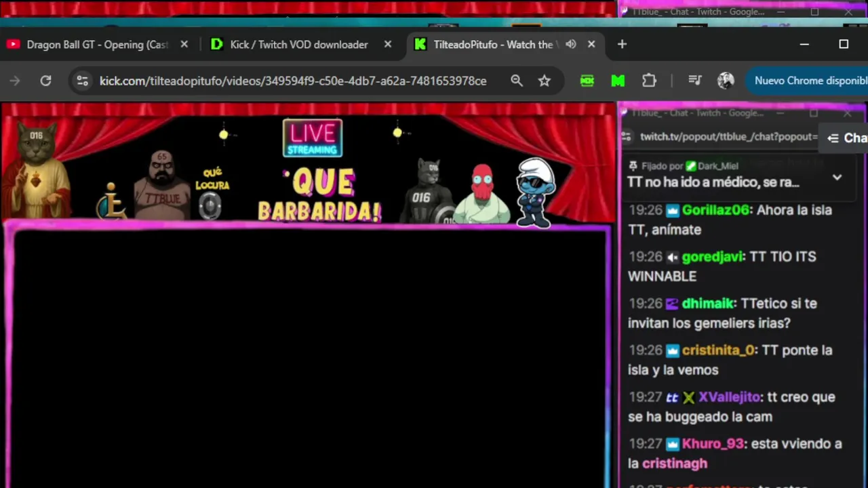This screenshot has height=488, width=868.
Task: Open Khuro_93 user card in chat
Action: point(713,444)
